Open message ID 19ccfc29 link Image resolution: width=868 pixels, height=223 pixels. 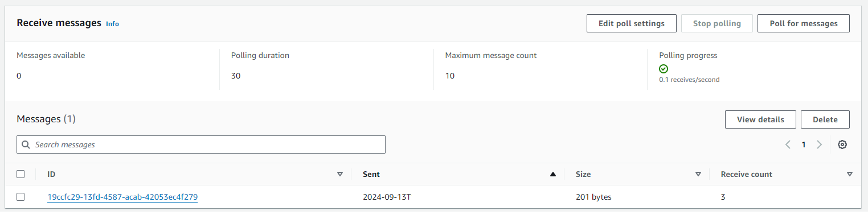(x=122, y=197)
